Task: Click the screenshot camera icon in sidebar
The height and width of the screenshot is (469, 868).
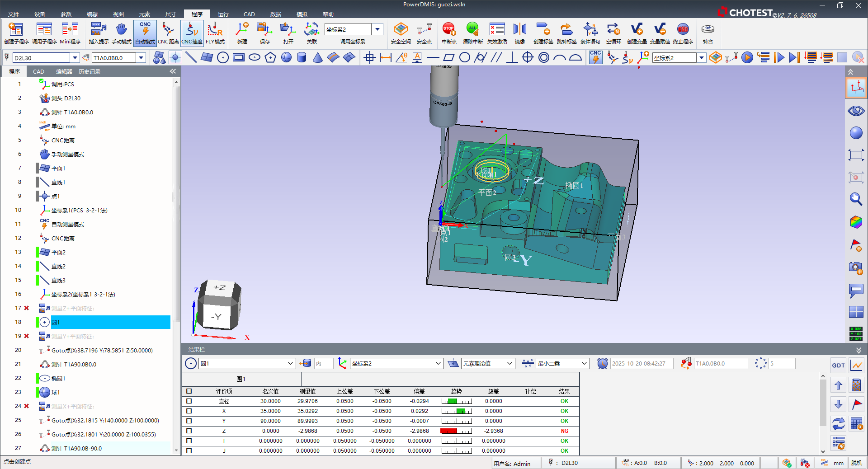Action: coord(856,267)
